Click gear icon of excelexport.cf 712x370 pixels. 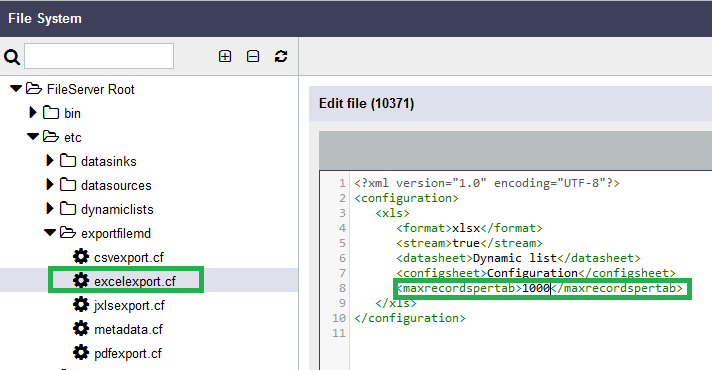(x=81, y=281)
